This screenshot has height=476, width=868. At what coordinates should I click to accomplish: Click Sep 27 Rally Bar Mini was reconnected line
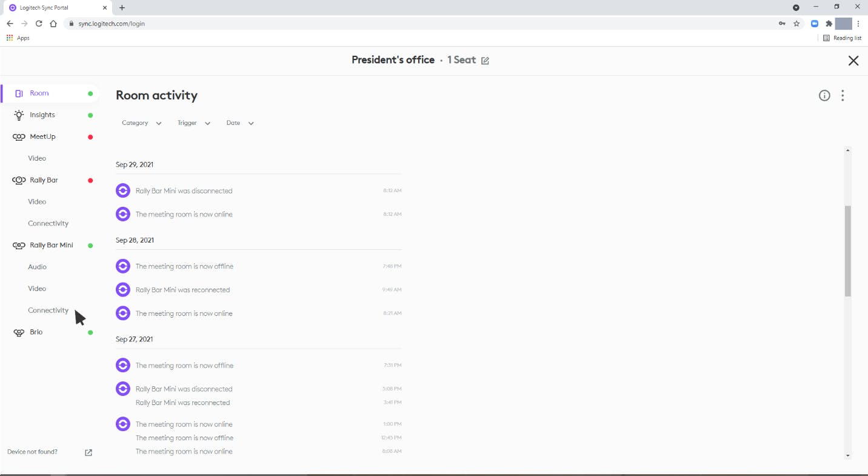[x=182, y=403]
